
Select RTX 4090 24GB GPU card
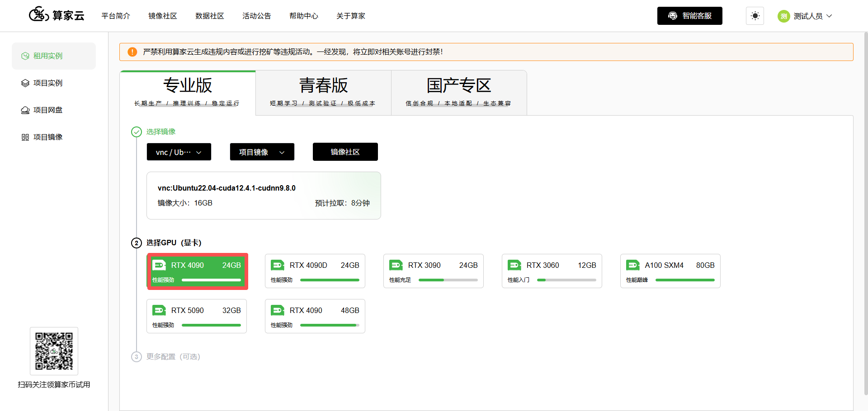coord(197,271)
